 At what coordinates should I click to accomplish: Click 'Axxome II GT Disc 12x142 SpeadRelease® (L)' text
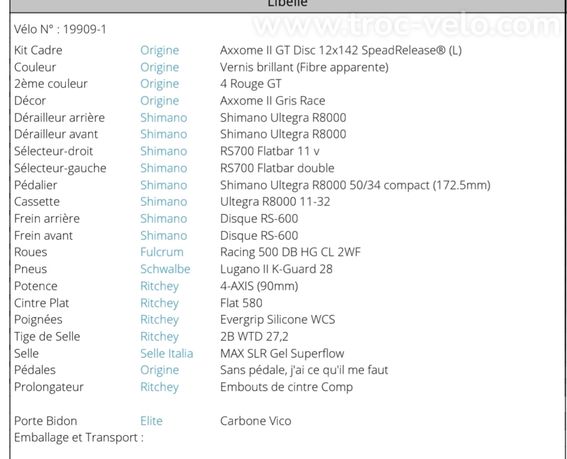click(341, 50)
